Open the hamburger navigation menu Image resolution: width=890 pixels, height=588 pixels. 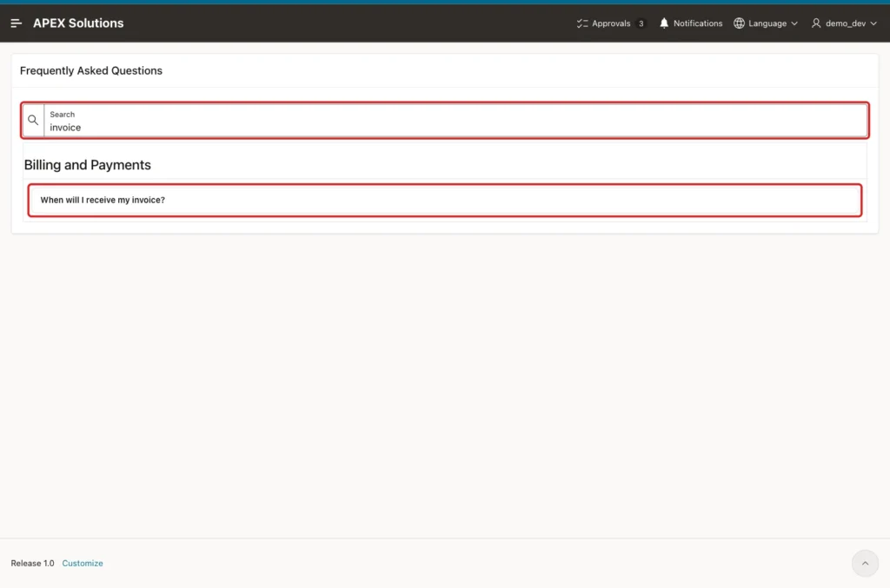(16, 23)
